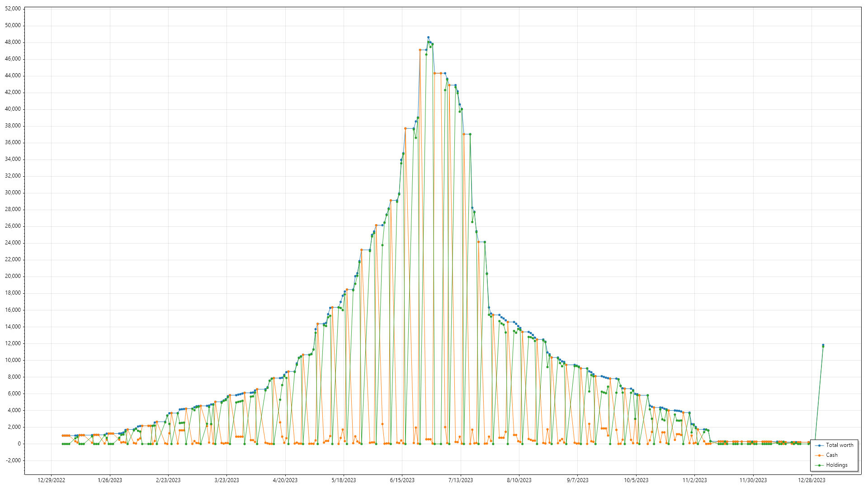This screenshot has height=488, width=868.
Task: Click the Total worth legend entry
Action: (x=834, y=445)
